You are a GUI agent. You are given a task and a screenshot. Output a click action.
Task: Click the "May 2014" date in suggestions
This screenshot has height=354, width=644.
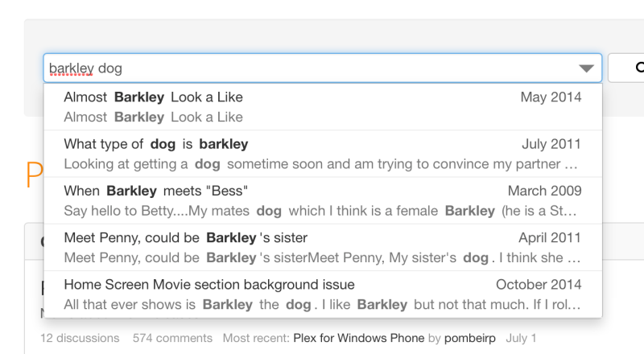[x=551, y=97]
